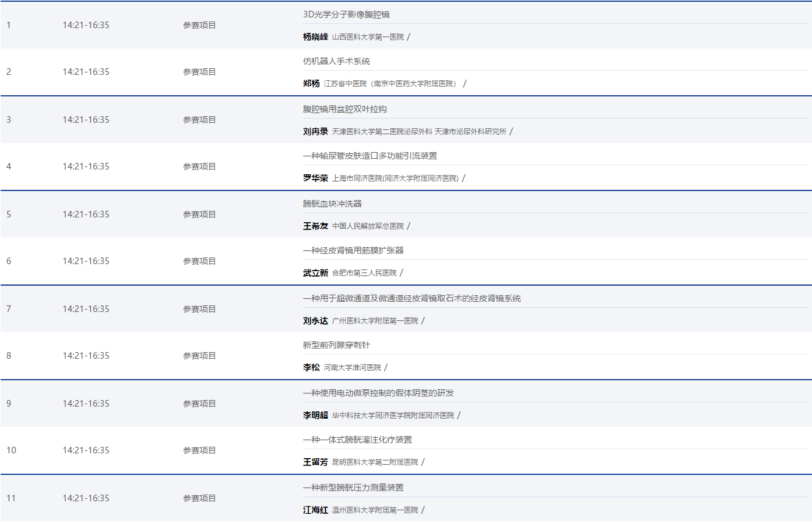Click presenter name 李明超
Viewport: 812px width, 524px height.
coord(315,415)
